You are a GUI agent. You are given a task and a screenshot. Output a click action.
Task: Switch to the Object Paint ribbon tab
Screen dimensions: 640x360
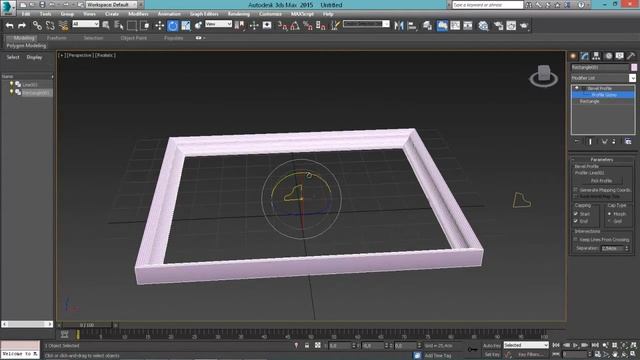point(133,38)
